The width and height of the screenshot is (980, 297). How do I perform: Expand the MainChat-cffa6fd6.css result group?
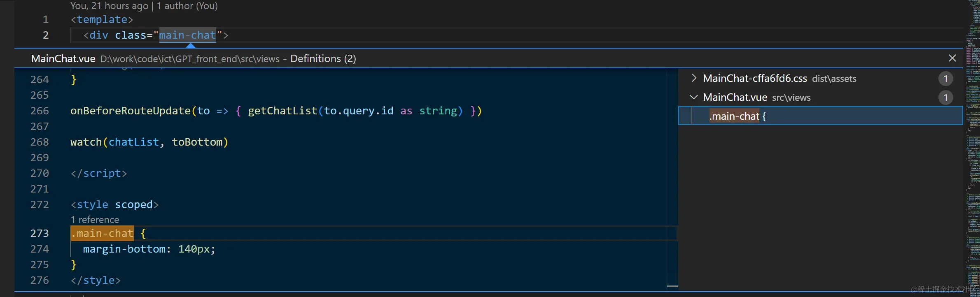point(694,78)
